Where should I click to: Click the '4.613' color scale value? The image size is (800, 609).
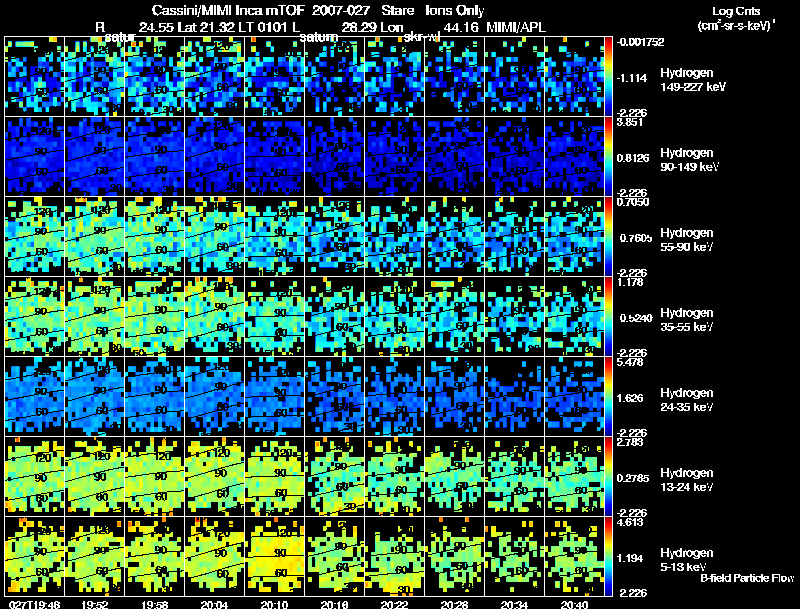click(630, 522)
